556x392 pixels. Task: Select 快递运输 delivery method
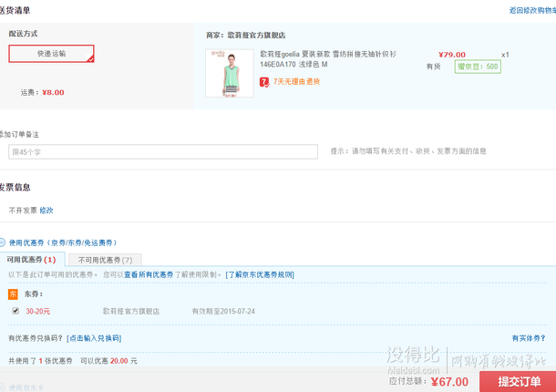(51, 54)
